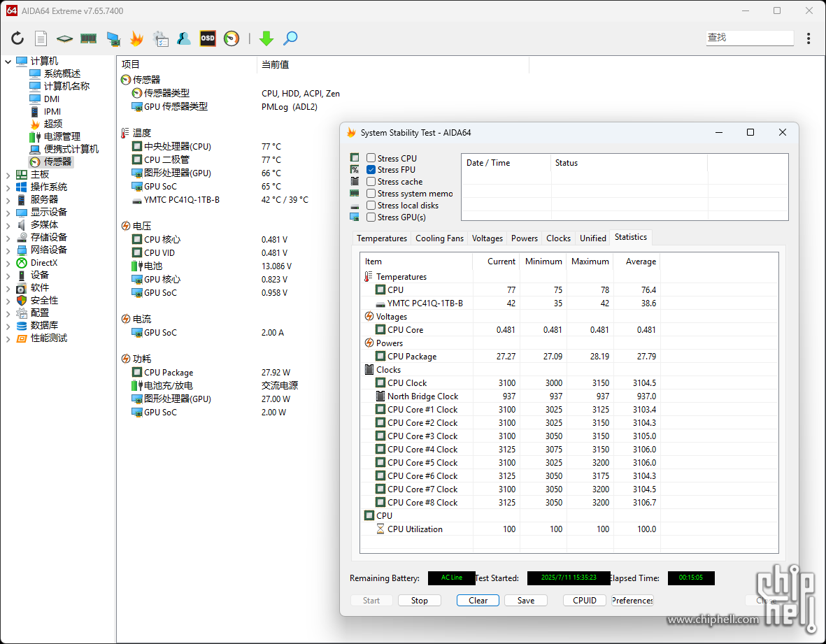This screenshot has height=644, width=826.
Task: Expand the 操作系统 tree node
Action: (x=8, y=187)
